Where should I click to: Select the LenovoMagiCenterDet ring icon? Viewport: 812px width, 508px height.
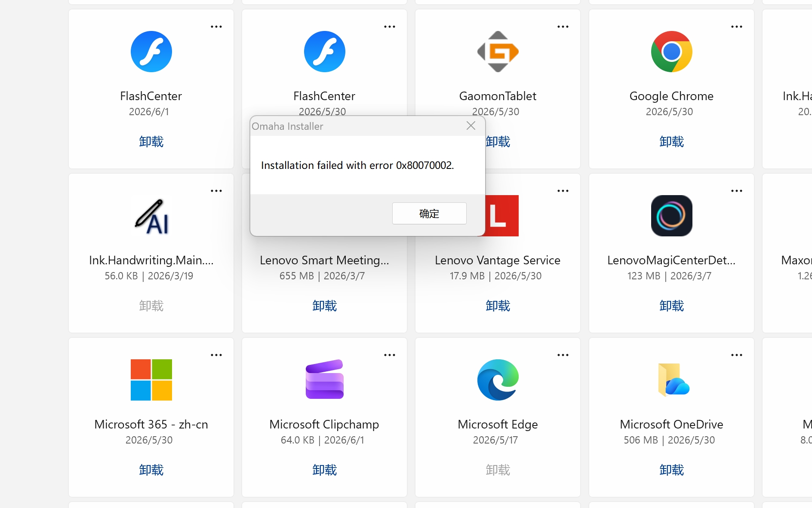pos(671,216)
